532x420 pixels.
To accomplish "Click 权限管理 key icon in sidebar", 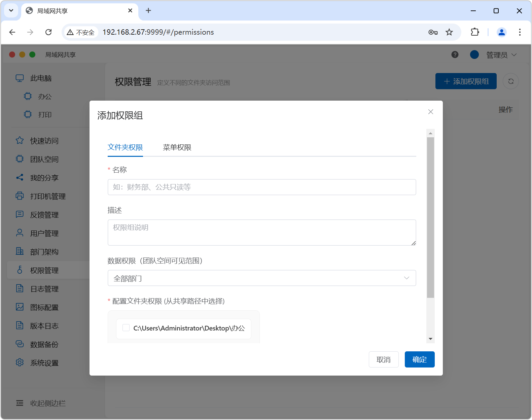I will (x=20, y=270).
